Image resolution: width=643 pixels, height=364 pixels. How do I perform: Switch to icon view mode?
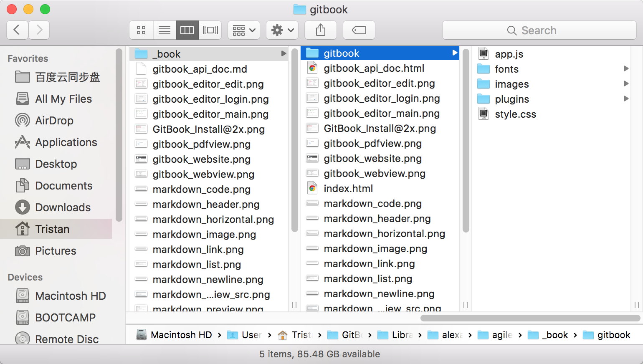pos(142,30)
